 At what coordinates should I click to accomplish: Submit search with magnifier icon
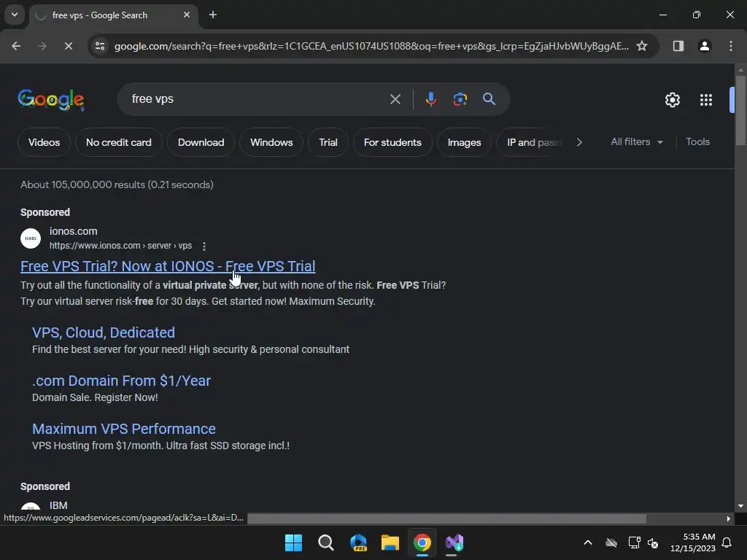coord(489,99)
